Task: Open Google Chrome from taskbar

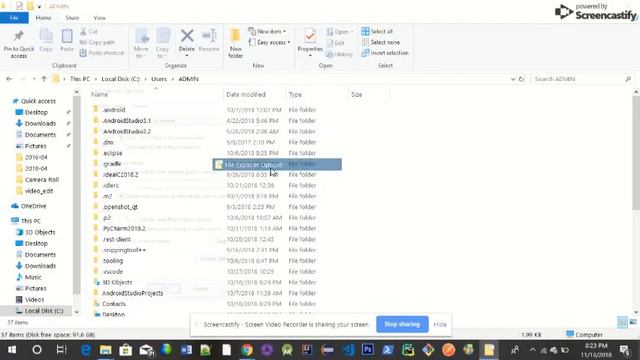Action: pos(247,350)
